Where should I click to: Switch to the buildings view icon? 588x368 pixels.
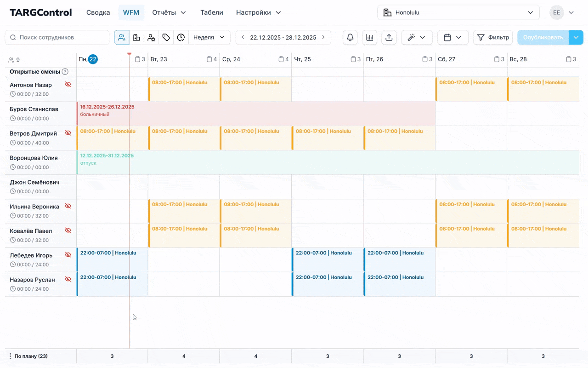pos(136,37)
